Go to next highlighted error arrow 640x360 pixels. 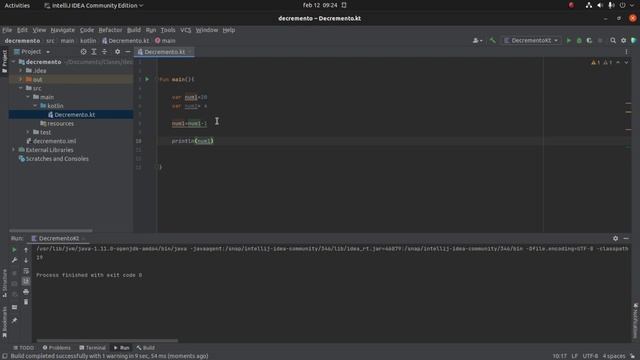(x=626, y=62)
